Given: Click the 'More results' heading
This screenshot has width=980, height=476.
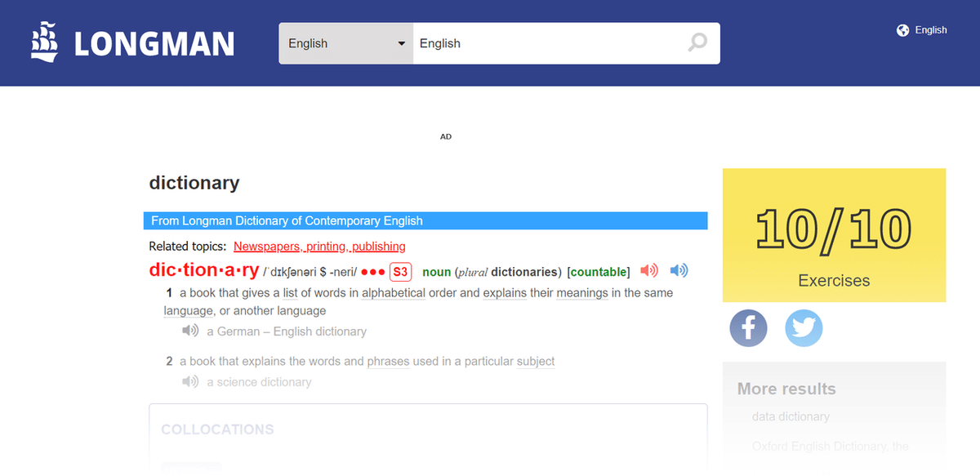Looking at the screenshot, I should coord(786,389).
